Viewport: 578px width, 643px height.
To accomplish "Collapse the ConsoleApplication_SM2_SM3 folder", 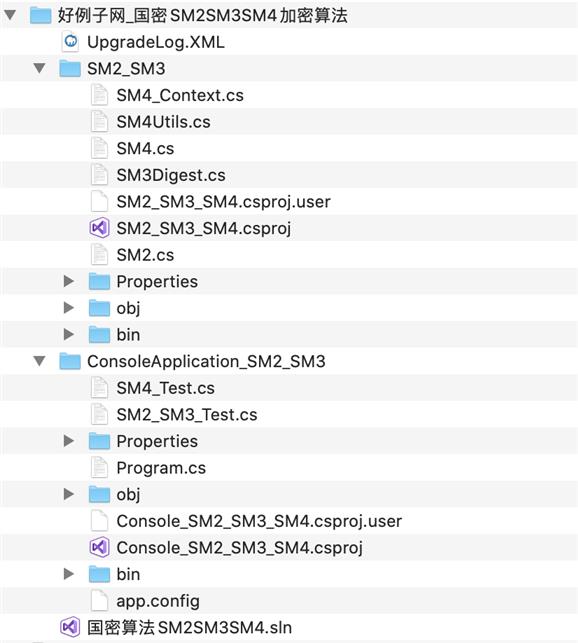I will pos(39,361).
